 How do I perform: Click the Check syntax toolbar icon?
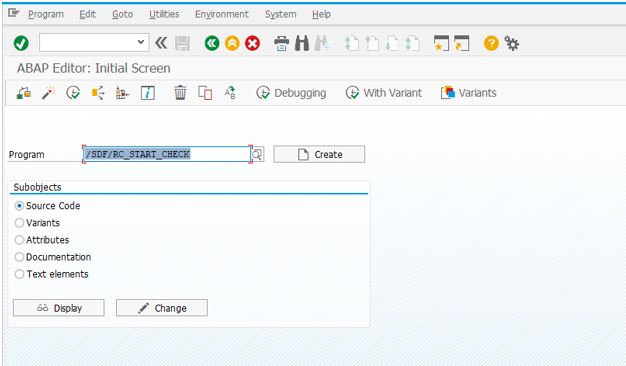coord(24,93)
